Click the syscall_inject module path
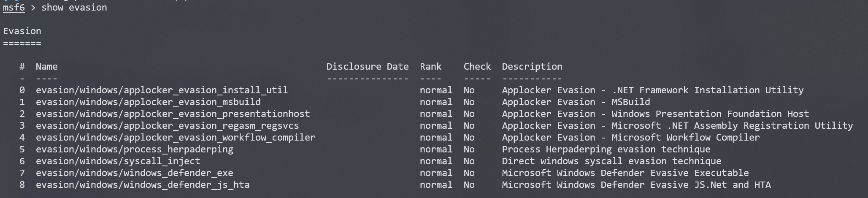868x198 pixels. pyautogui.click(x=118, y=161)
